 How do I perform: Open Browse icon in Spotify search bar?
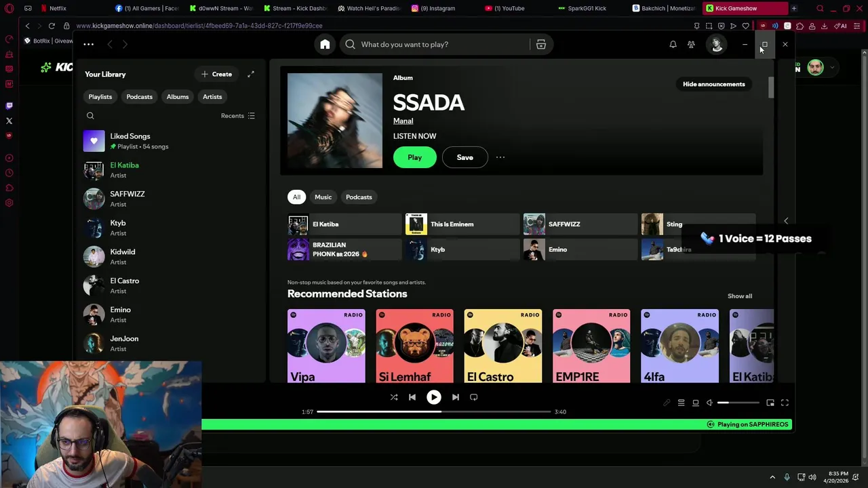click(541, 44)
